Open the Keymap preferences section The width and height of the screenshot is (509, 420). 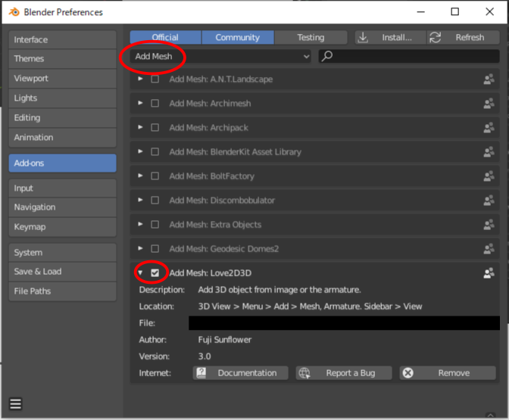(63, 227)
